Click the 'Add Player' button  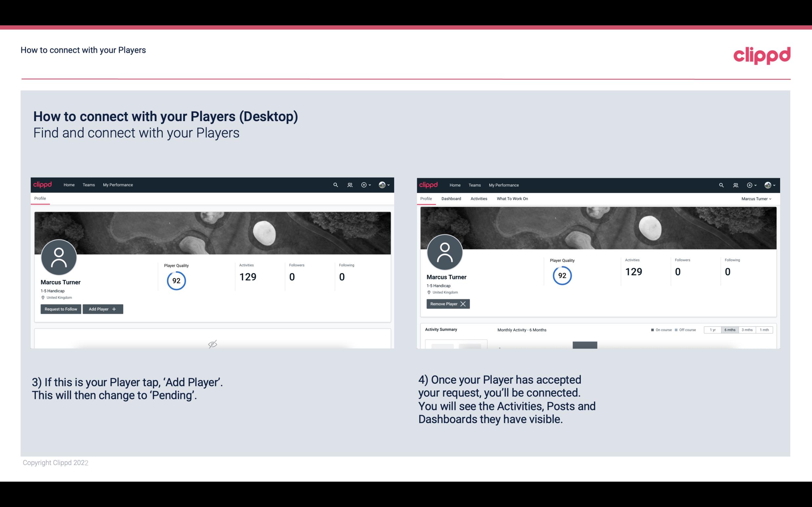tap(102, 308)
